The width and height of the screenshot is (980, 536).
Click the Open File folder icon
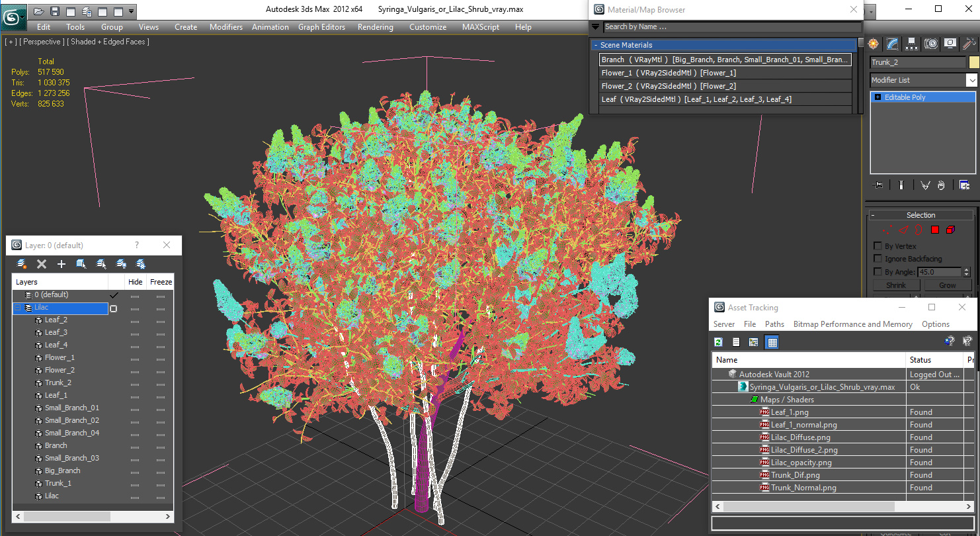(x=39, y=11)
